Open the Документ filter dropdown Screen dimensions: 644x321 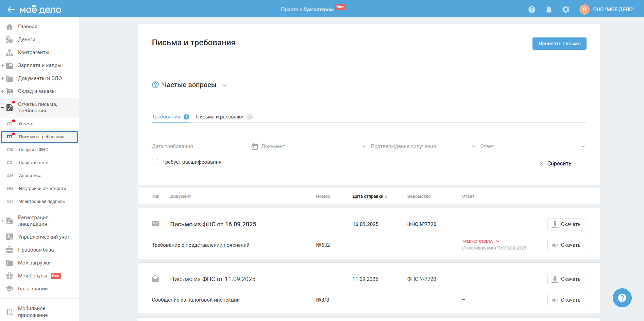pos(314,146)
